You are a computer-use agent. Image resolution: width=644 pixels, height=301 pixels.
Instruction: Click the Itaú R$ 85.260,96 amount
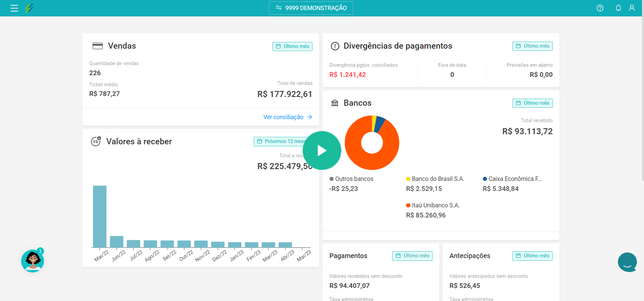click(x=426, y=215)
